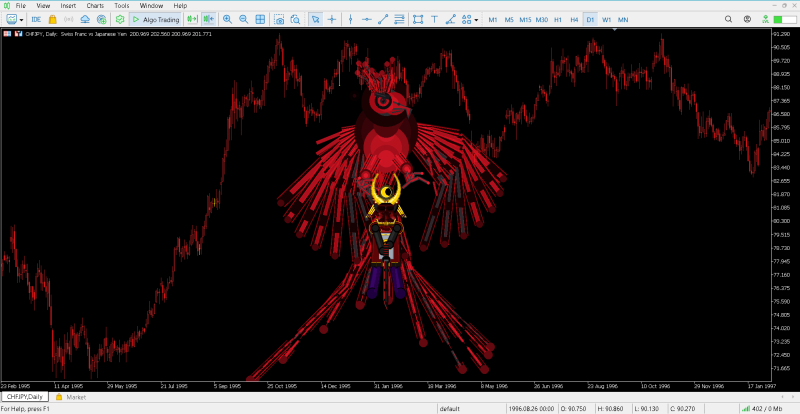The image size is (800, 414).
Task: Click the chart depth-of-market icon by CHFJPY
Action: coord(7,34)
